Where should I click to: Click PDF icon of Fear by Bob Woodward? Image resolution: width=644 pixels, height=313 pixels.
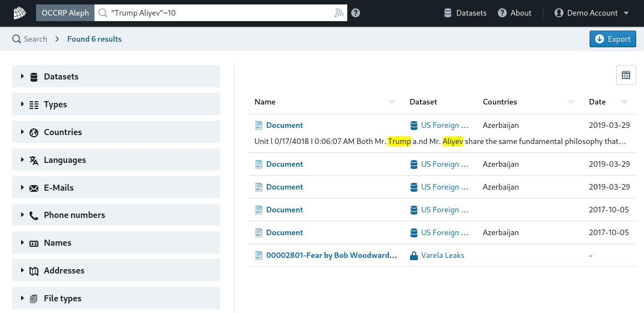point(258,256)
